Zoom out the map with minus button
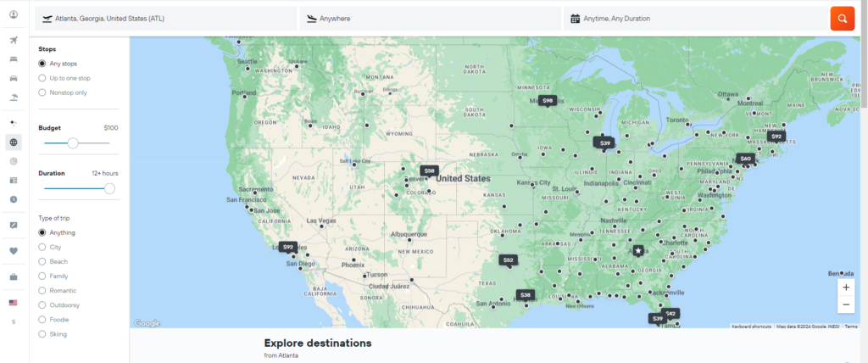 tap(846, 304)
